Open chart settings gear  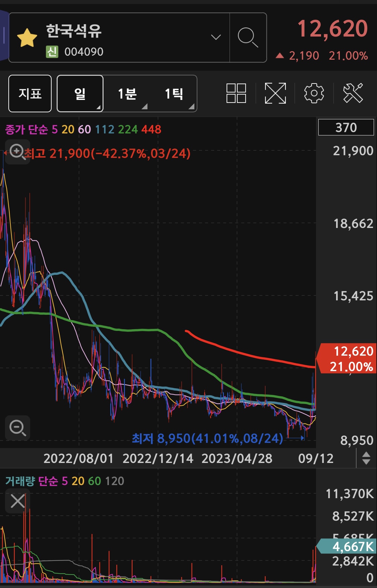(314, 93)
